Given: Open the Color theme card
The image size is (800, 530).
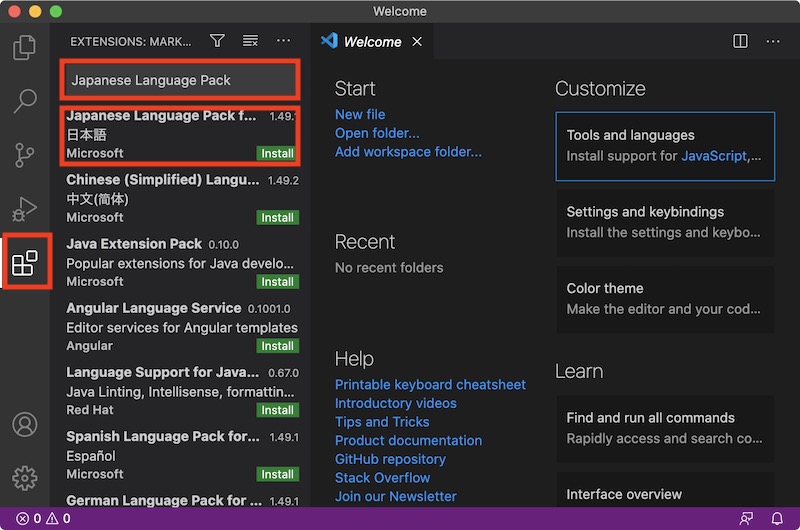Looking at the screenshot, I should coord(665,299).
